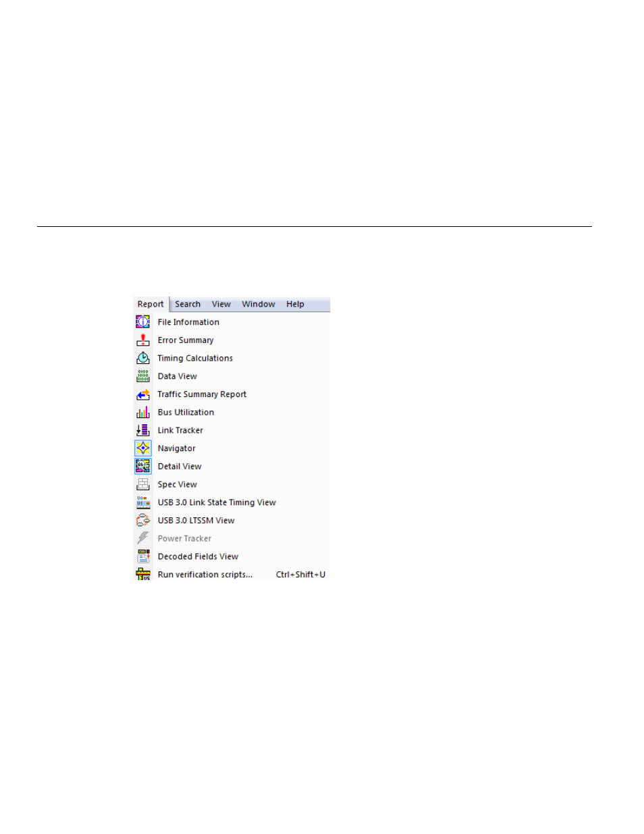The width and height of the screenshot is (644, 834).
Task: Click the Timing Calculations clock icon
Action: point(143,359)
